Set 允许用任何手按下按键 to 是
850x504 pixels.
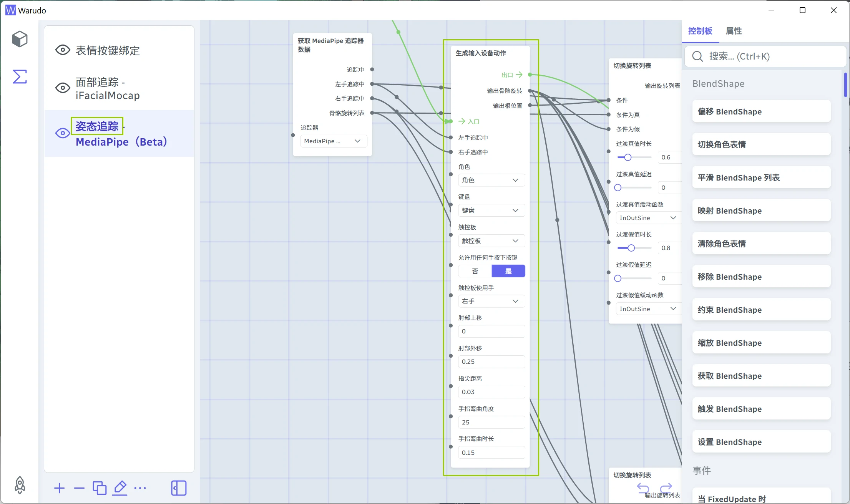coord(508,271)
